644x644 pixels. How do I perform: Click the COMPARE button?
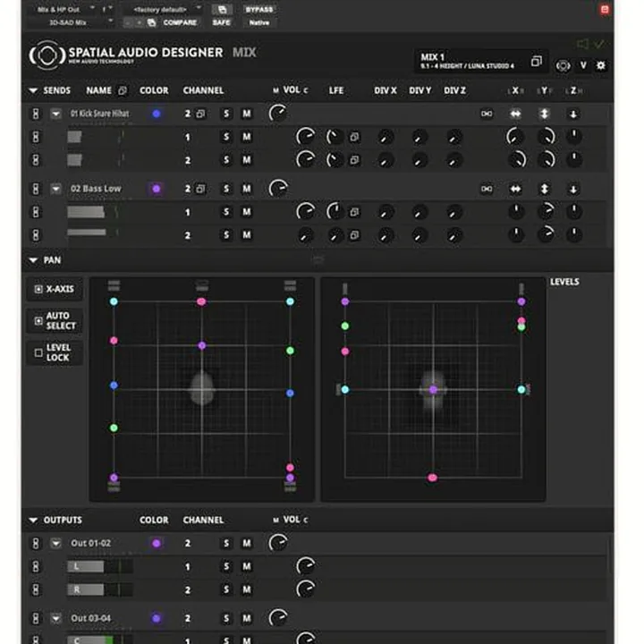tap(180, 22)
